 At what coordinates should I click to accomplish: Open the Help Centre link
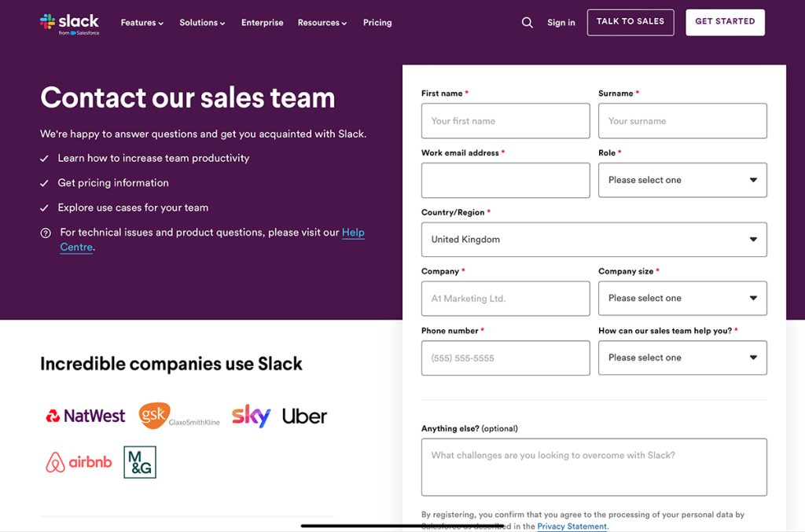coord(353,233)
